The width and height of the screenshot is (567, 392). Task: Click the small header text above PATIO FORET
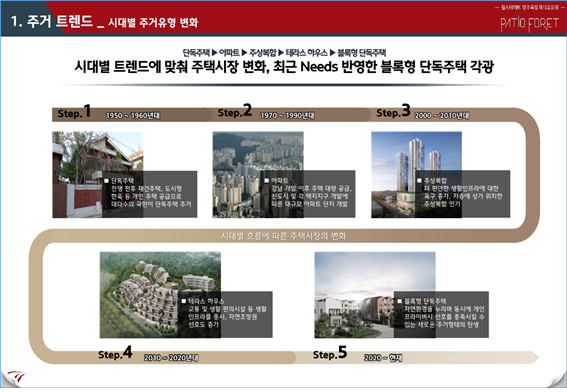(x=530, y=8)
